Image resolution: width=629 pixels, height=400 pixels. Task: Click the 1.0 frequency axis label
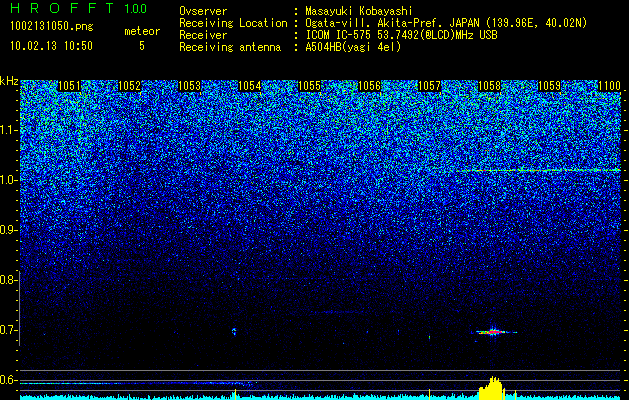point(8,180)
